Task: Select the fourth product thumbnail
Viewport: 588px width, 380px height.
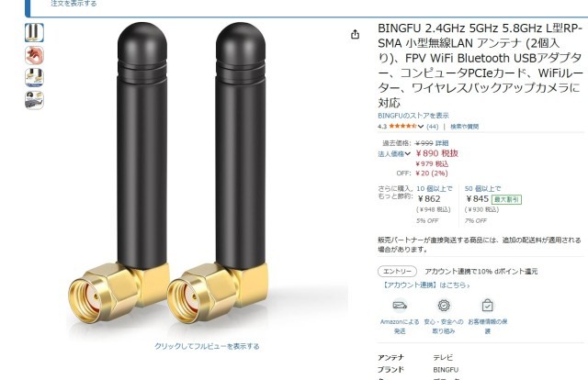Action: tap(34, 100)
